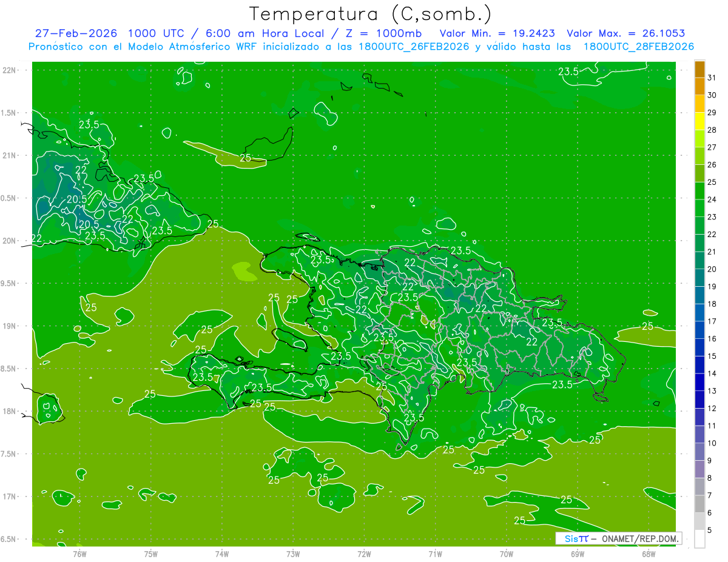Click the yellow swatch between 28 and 29
The width and height of the screenshot is (728, 562).
[x=699, y=121]
